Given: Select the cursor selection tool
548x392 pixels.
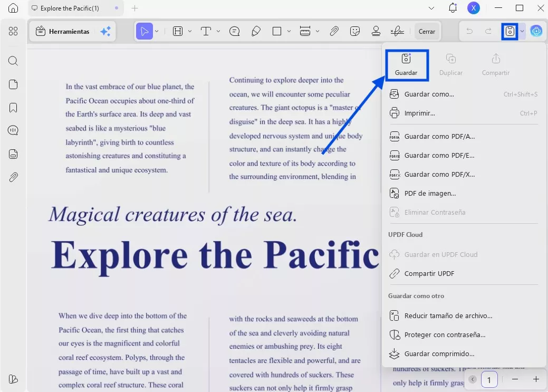Looking at the screenshot, I should coord(144,32).
